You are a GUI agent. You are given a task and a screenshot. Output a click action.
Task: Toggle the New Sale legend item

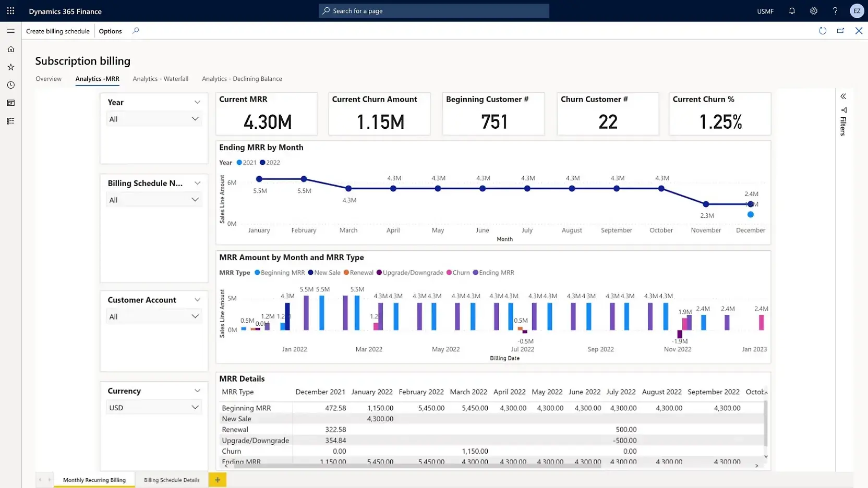point(324,272)
